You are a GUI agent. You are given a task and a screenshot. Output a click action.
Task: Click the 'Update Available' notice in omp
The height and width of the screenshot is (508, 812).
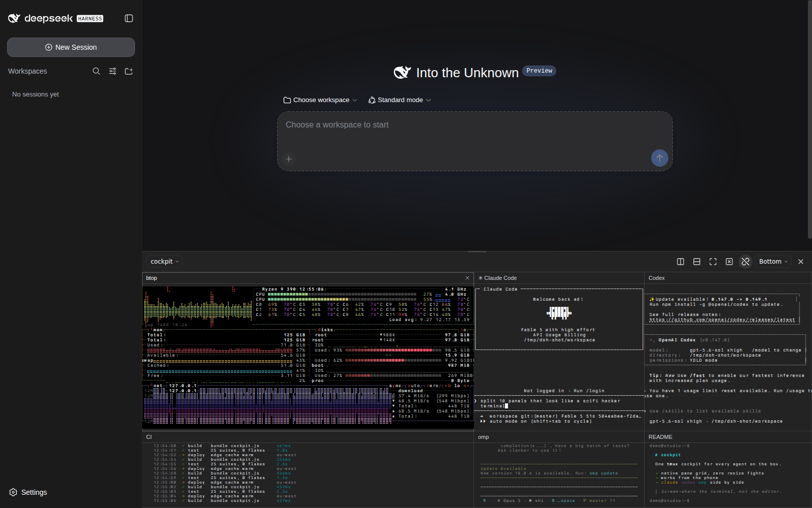coord(503,469)
